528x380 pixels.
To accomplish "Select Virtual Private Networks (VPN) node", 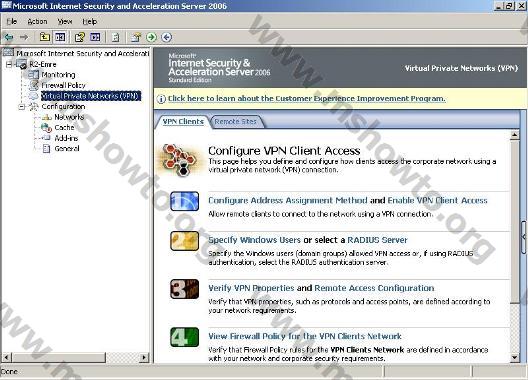I will tap(90, 96).
